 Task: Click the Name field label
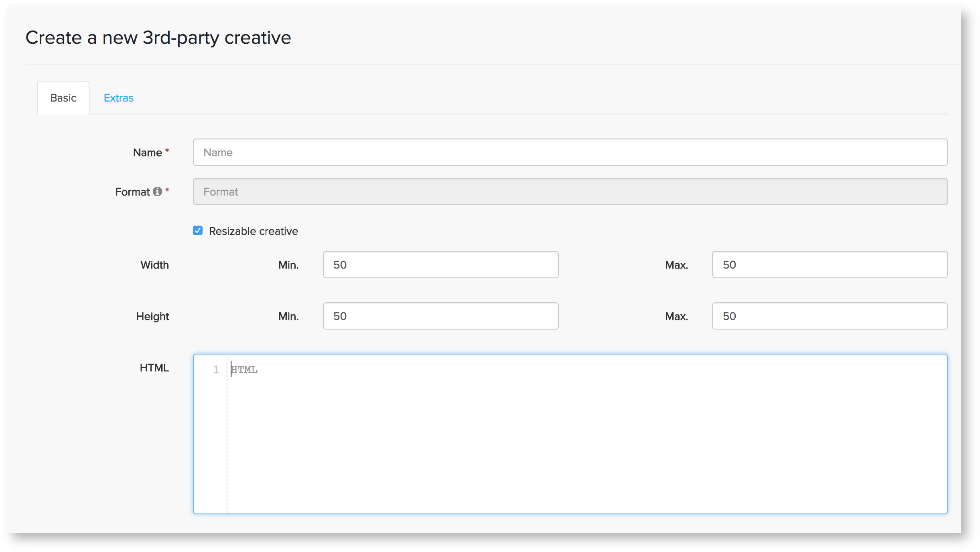(x=147, y=153)
